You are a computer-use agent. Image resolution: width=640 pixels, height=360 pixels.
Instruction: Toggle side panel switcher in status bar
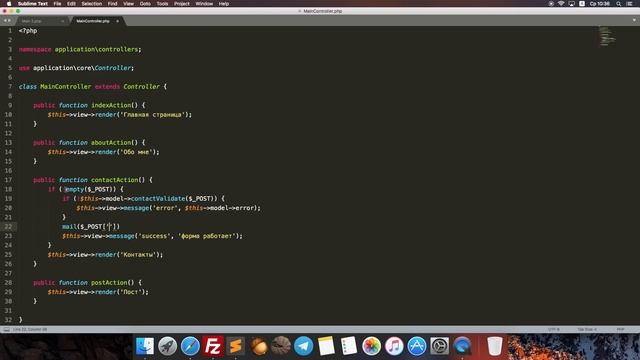(x=7, y=329)
